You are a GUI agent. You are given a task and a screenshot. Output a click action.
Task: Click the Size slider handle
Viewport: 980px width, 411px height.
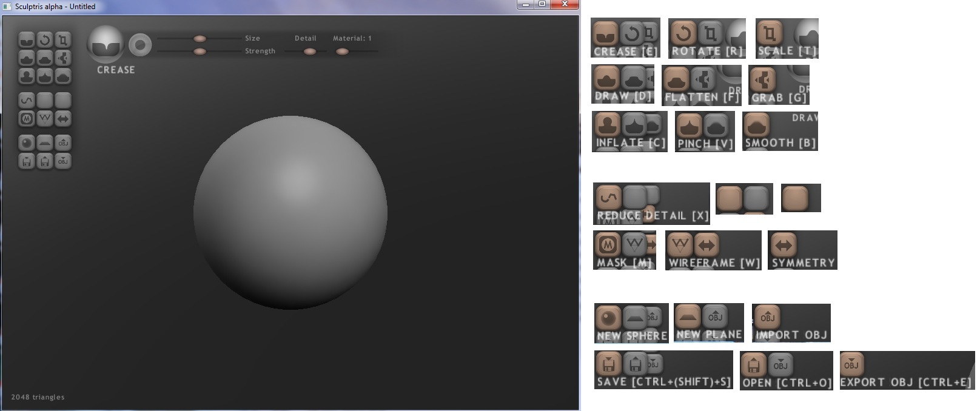tap(200, 39)
